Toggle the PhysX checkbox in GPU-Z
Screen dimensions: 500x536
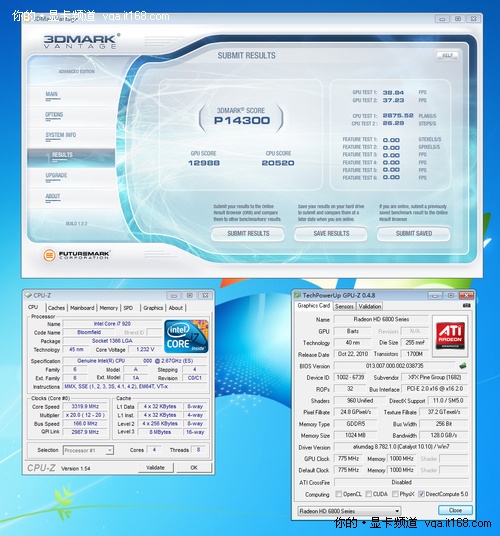pyautogui.click(x=395, y=494)
